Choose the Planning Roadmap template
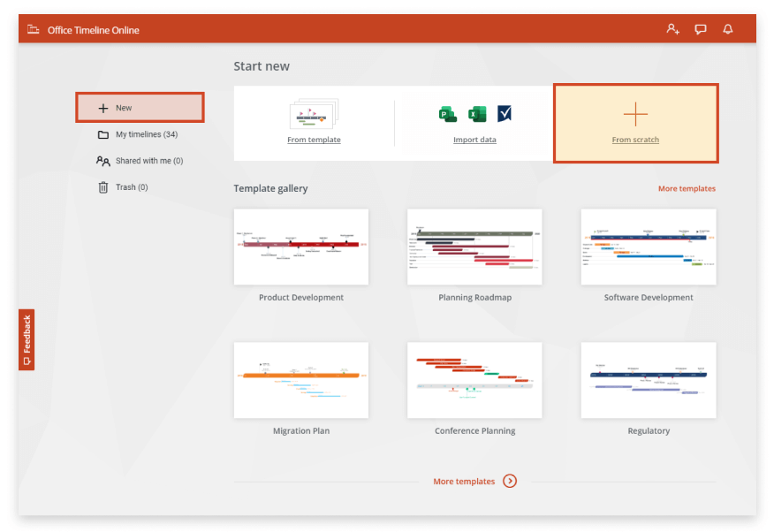 pos(474,247)
